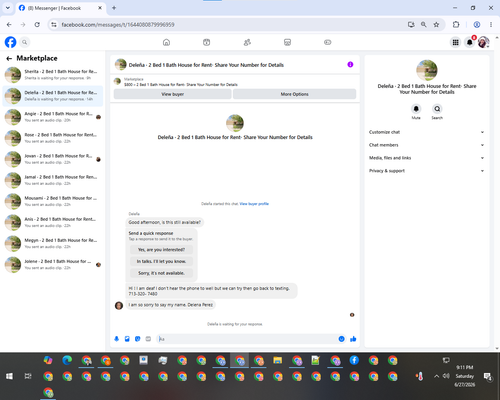View the site information icon in the address bar
The height and width of the screenshot is (400, 500).
pos(54,25)
